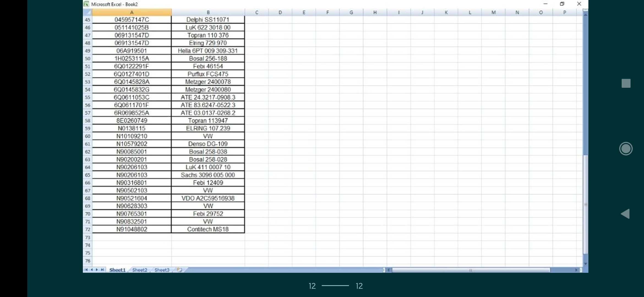Screen dimensions: 644x297
Task: Select cell containing ATE 24.3217-0908.3
Action: [208, 97]
